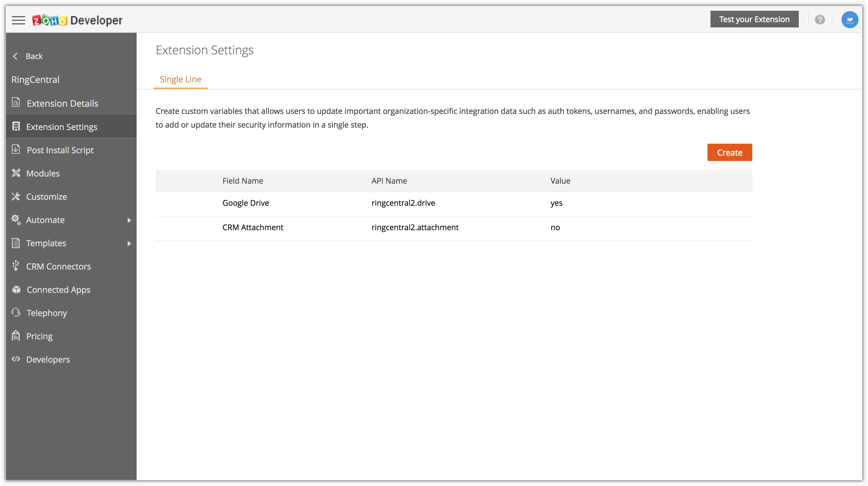Go back using the Back chevron

[x=15, y=56]
